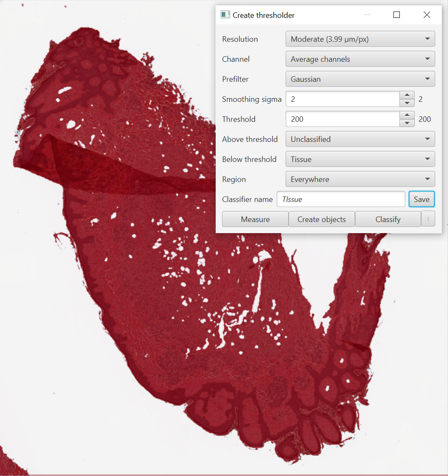Image resolution: width=448 pixels, height=476 pixels.
Task: Click the Measure button
Action: click(255, 219)
